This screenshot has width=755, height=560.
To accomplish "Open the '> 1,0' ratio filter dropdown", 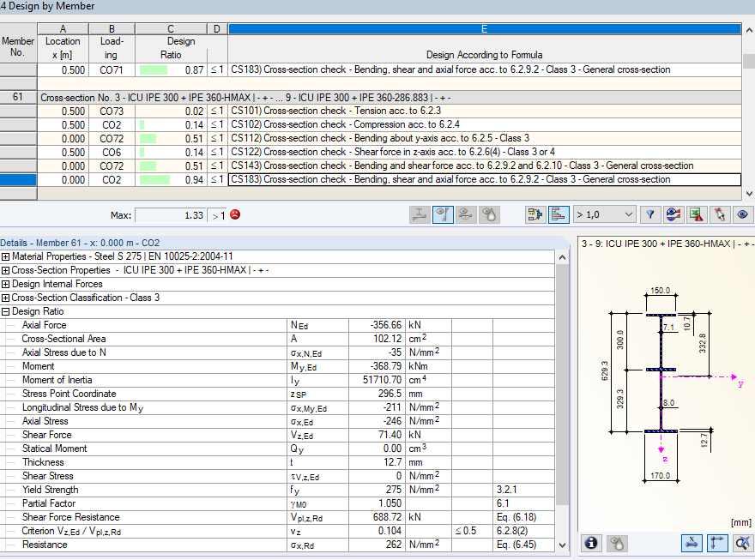I will point(605,214).
